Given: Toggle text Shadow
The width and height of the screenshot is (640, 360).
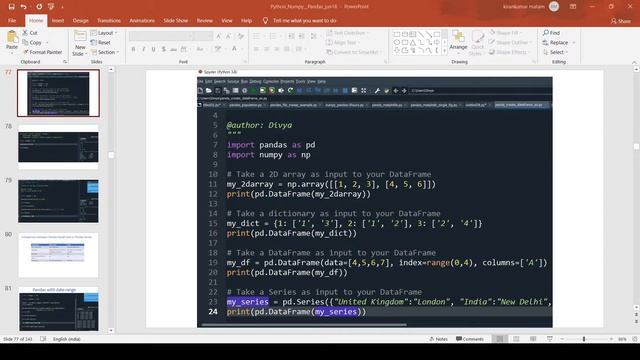Looking at the screenshot, I should [164, 49].
